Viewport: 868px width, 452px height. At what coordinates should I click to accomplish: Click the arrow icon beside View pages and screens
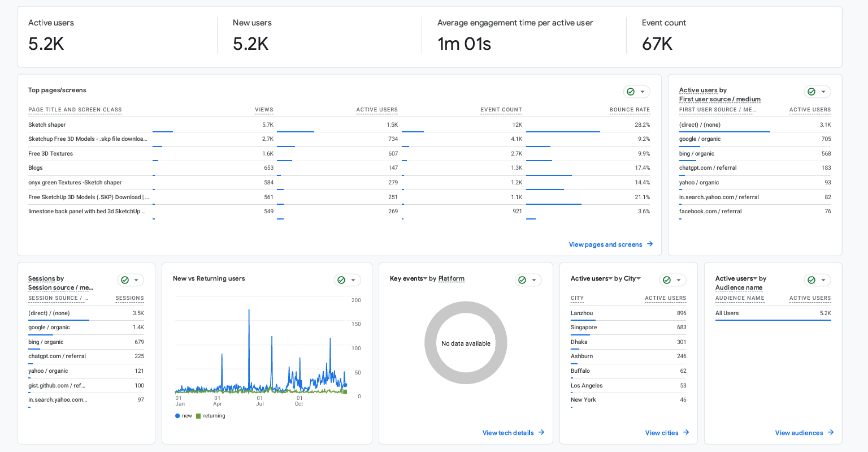coord(650,244)
